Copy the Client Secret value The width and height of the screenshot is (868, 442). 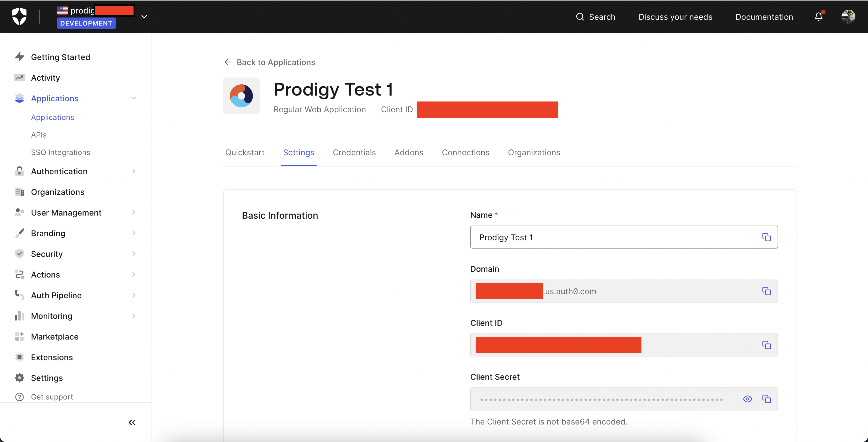[x=766, y=399]
